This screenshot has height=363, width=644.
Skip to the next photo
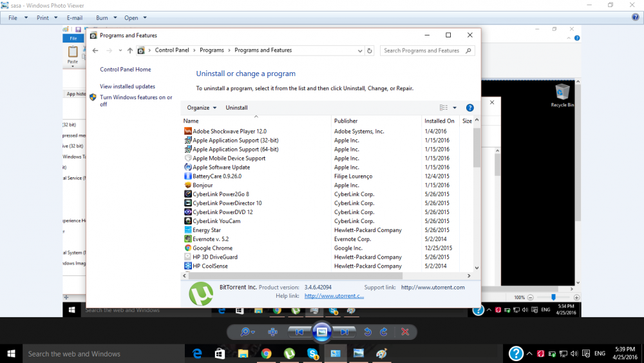346,332
